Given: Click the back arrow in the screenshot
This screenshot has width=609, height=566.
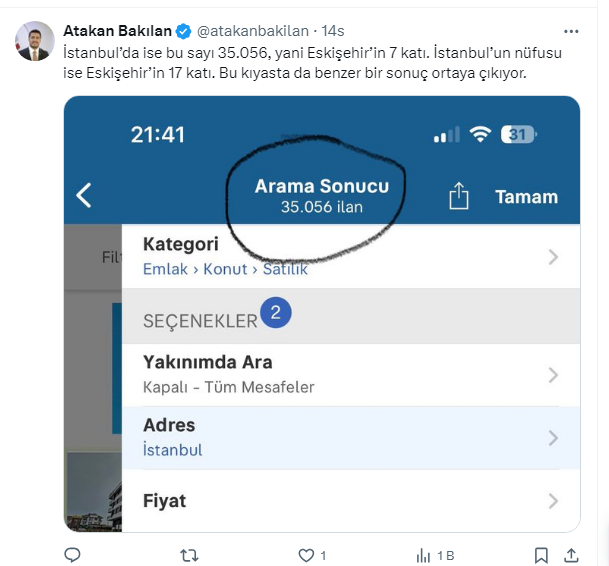Looking at the screenshot, I should [x=84, y=196].
